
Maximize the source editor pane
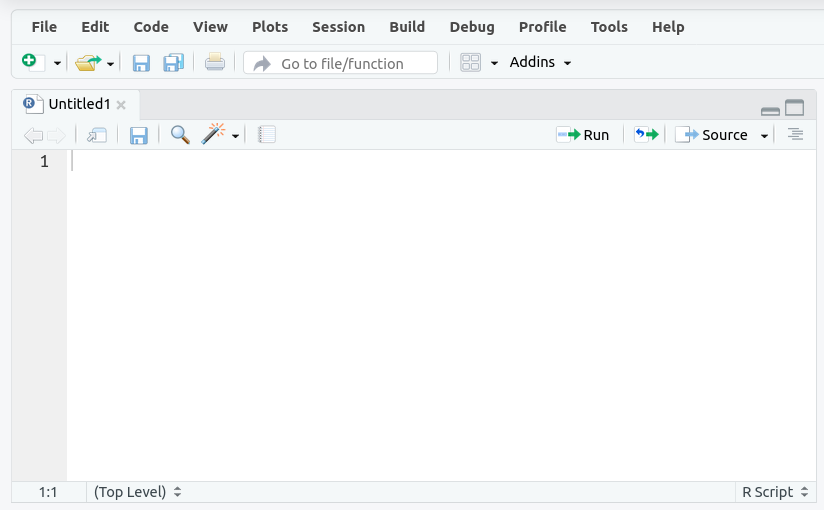(x=795, y=109)
